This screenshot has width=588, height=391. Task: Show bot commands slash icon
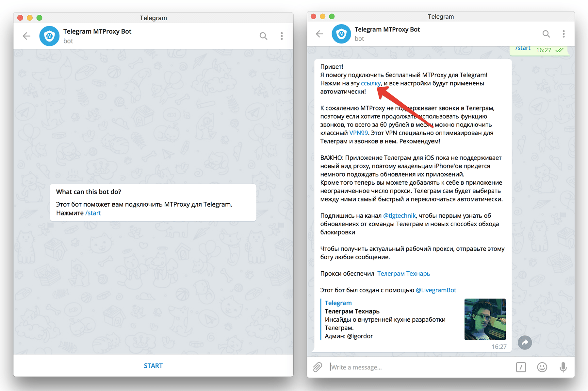(x=521, y=367)
